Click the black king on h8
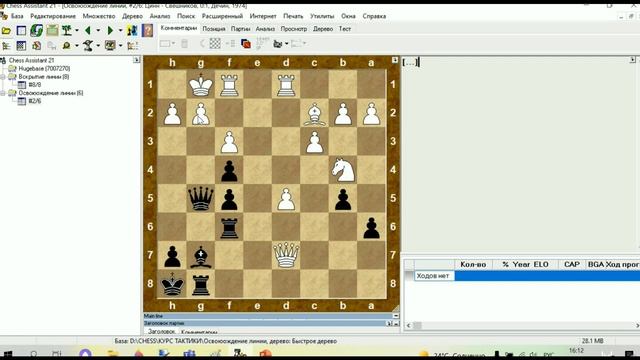This screenshot has width=640, height=360. 172,284
